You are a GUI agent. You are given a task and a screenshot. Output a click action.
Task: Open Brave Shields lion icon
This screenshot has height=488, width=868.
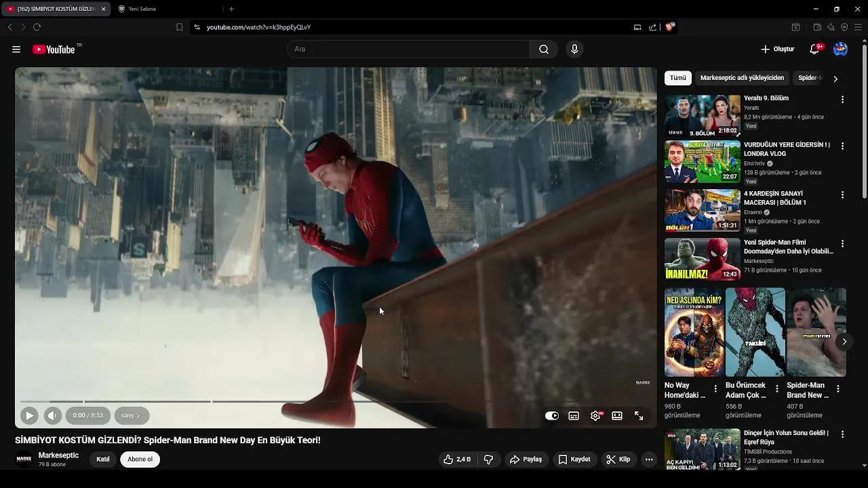(670, 27)
